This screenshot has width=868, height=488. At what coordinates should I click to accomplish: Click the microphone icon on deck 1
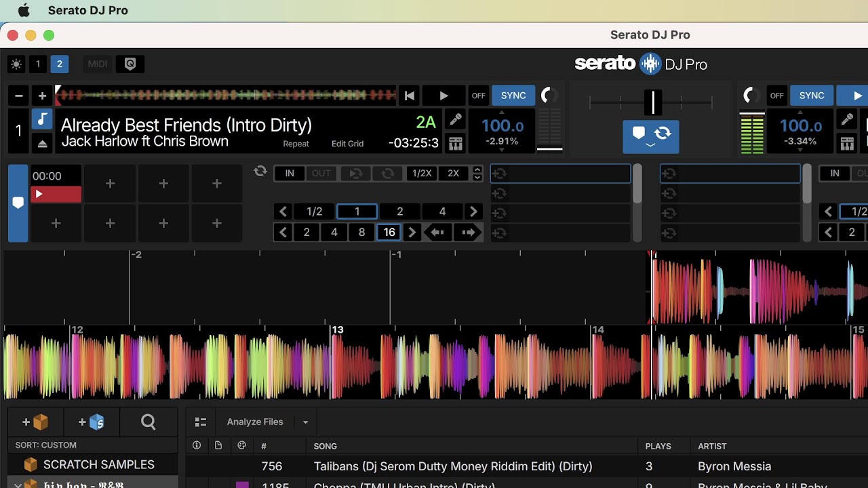[x=456, y=120]
